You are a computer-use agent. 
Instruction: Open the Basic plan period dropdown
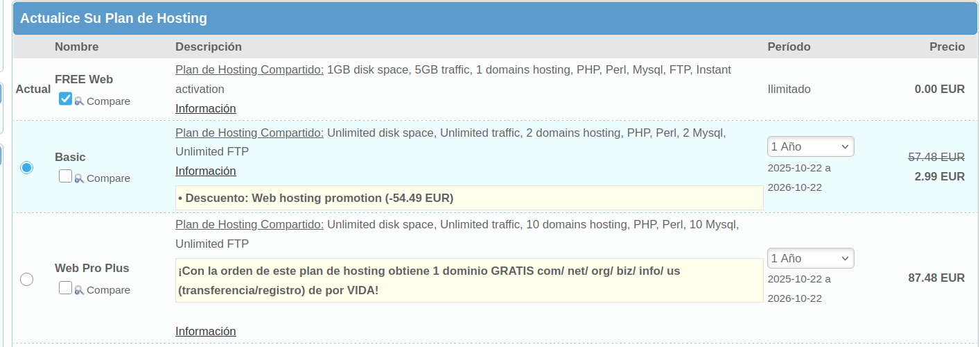(x=810, y=146)
